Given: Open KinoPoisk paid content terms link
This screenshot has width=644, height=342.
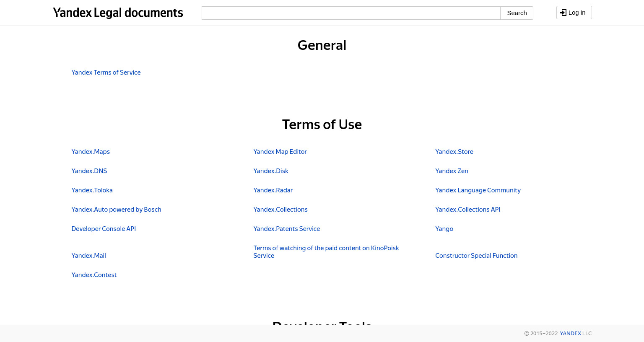Looking at the screenshot, I should tap(326, 252).
